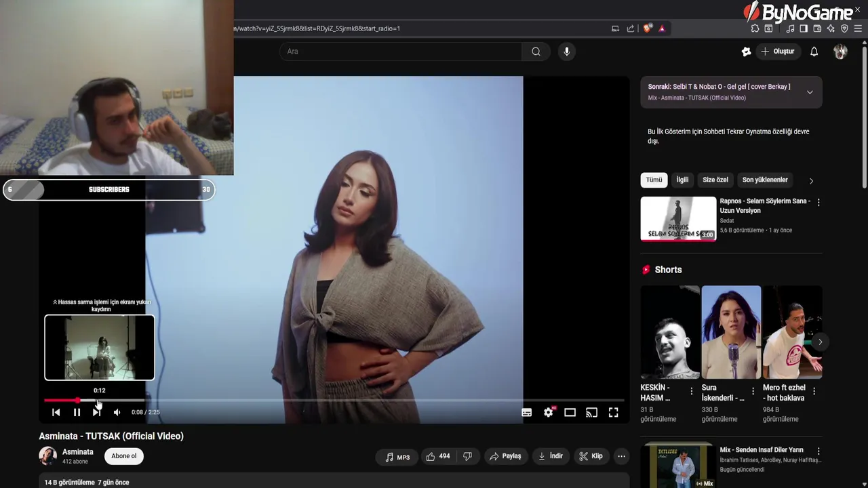Open the Mero ft ezhel short
868x488 pixels.
coord(792,332)
